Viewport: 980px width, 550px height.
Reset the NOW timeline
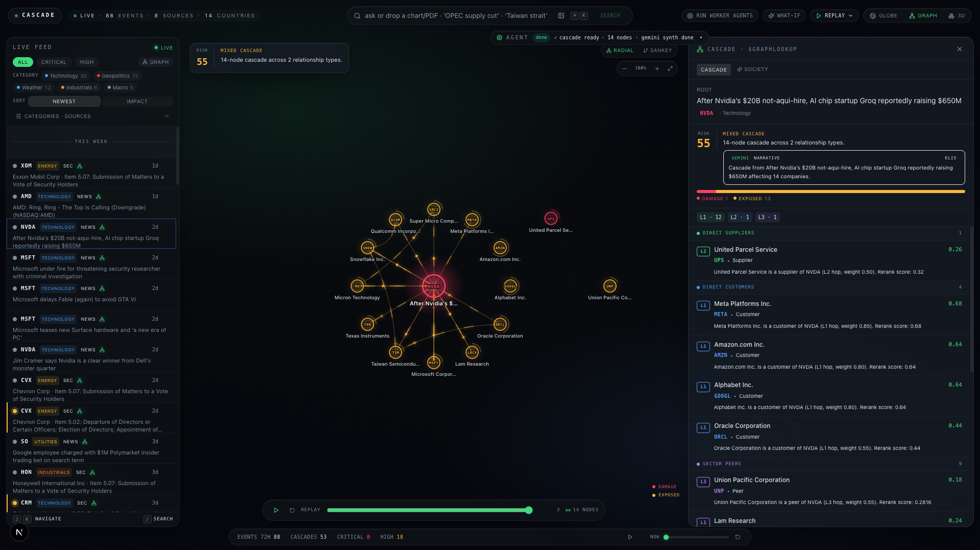738,537
